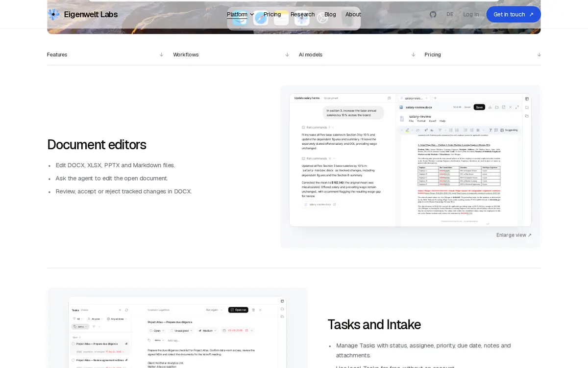Jump to the Workflows section tab
588x368 pixels.
point(231,54)
